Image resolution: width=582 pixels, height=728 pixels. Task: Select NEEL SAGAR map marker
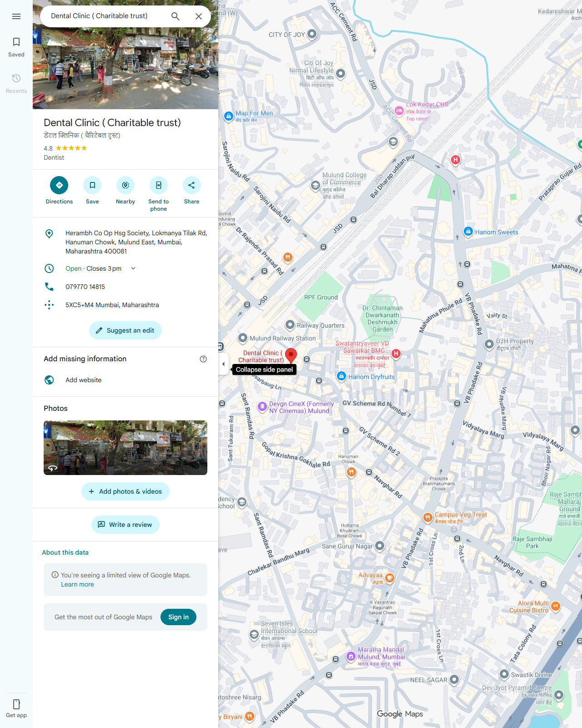point(454,680)
